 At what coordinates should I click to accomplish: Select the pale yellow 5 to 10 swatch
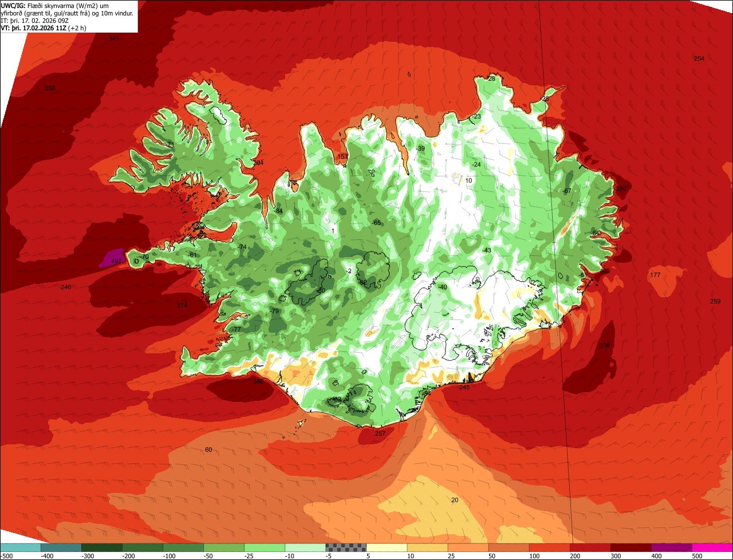(387, 547)
